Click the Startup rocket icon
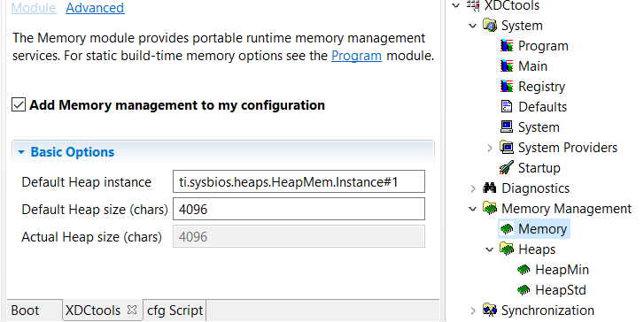 click(x=507, y=168)
